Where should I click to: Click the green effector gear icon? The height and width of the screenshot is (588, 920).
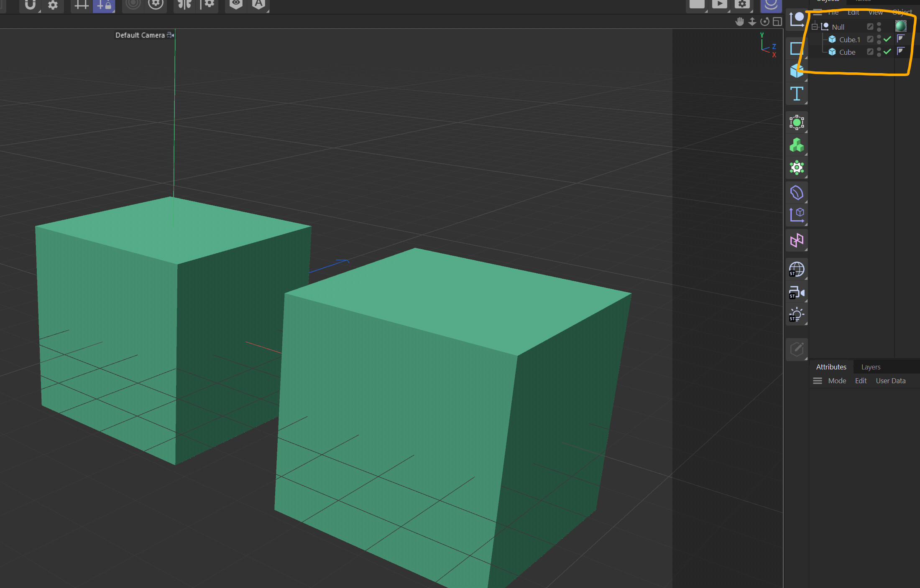tap(797, 168)
